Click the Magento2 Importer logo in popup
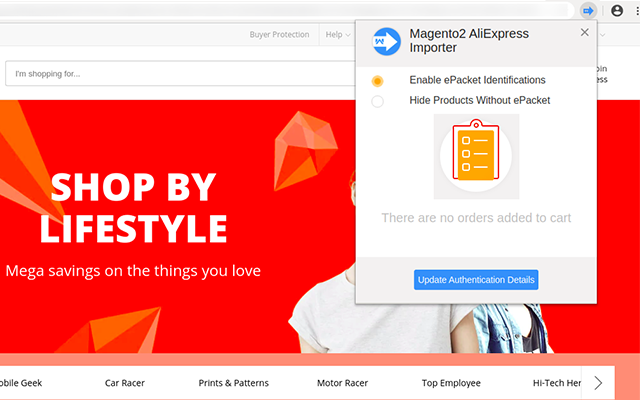640x400 pixels. pyautogui.click(x=386, y=41)
